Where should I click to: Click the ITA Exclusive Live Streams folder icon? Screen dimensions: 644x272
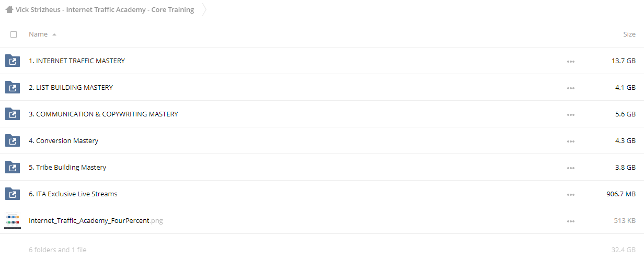(x=13, y=194)
